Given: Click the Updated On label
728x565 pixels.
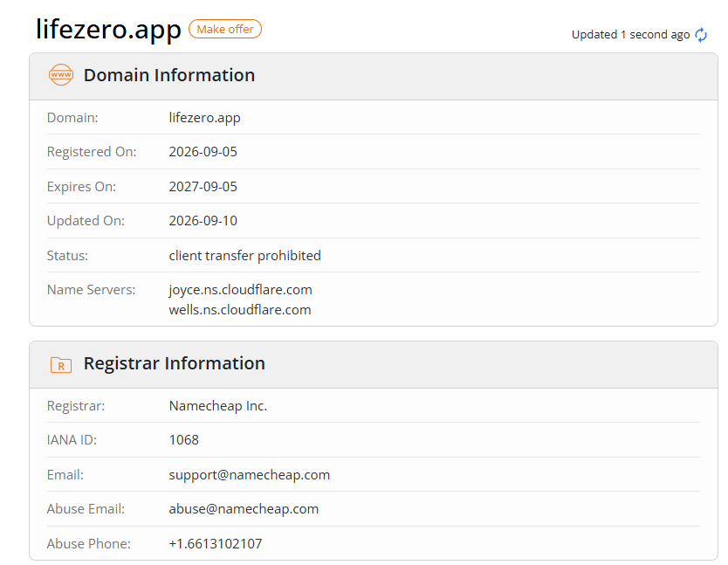Looking at the screenshot, I should [86, 221].
